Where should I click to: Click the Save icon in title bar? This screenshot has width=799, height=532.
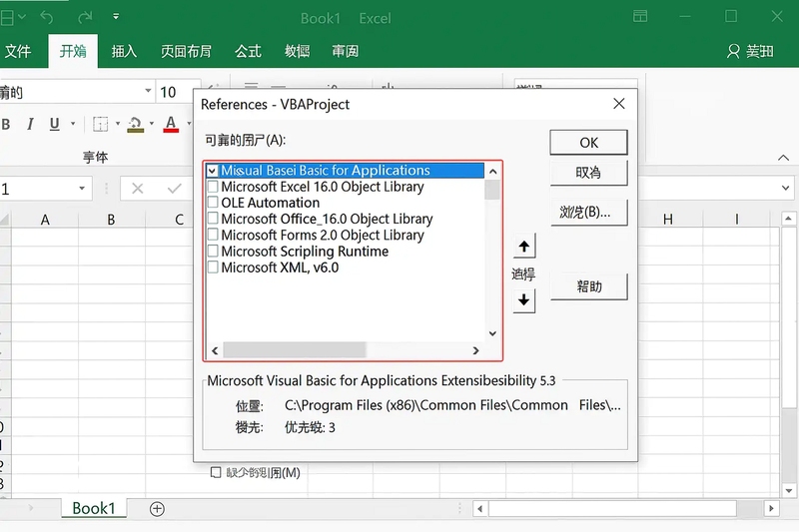tap(7, 18)
